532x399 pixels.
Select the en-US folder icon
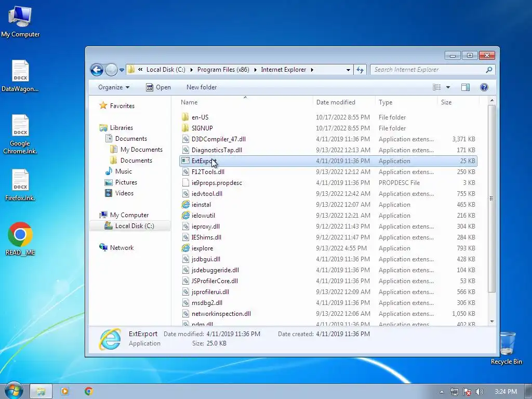(185, 117)
